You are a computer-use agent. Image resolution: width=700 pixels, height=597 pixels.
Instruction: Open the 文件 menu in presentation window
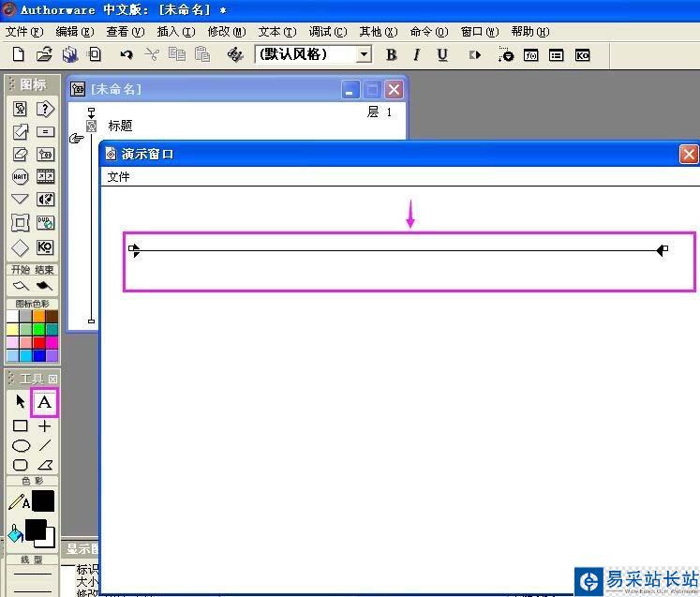tap(118, 177)
